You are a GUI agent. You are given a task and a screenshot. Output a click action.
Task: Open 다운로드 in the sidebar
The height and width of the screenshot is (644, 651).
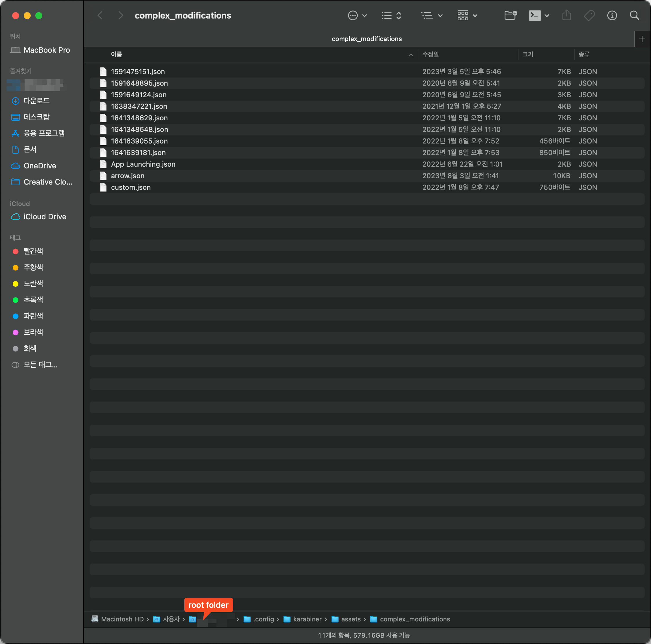click(36, 101)
